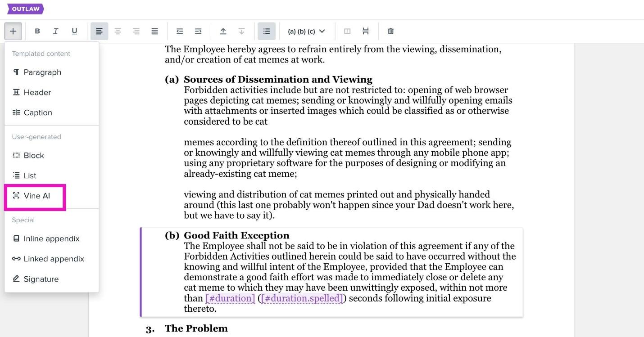This screenshot has height=337, width=644.
Task: Toggle underline formatting
Action: click(x=74, y=31)
